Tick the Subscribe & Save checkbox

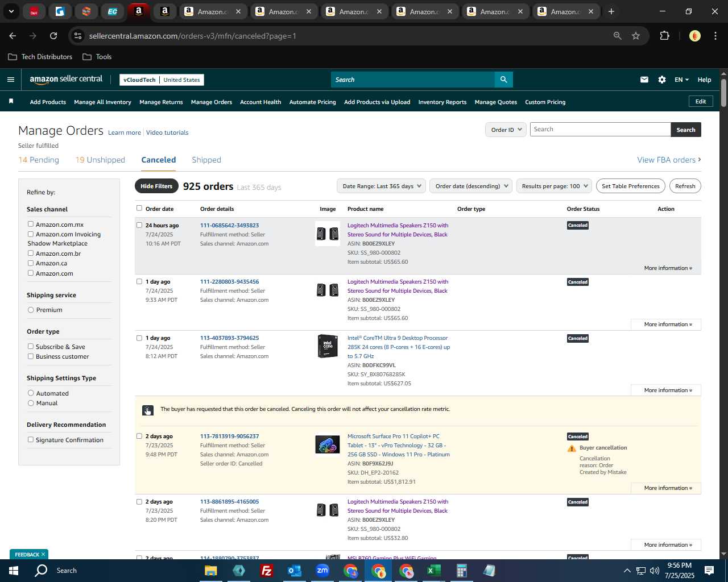click(x=31, y=346)
